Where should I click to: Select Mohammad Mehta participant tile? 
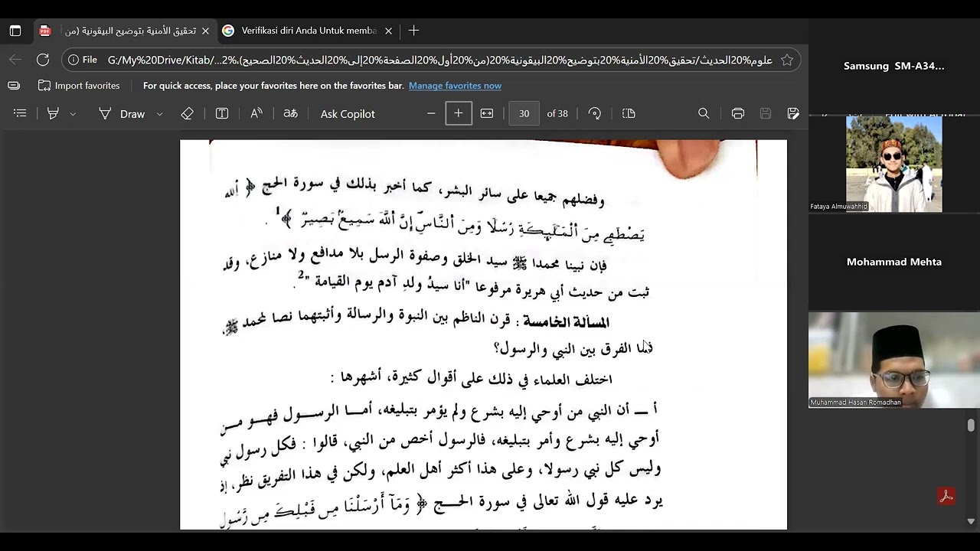click(894, 262)
